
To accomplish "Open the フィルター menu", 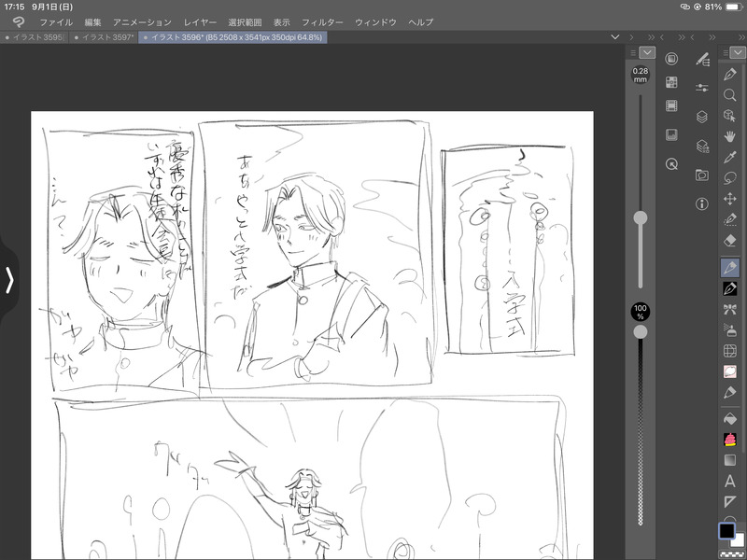I will (x=322, y=22).
